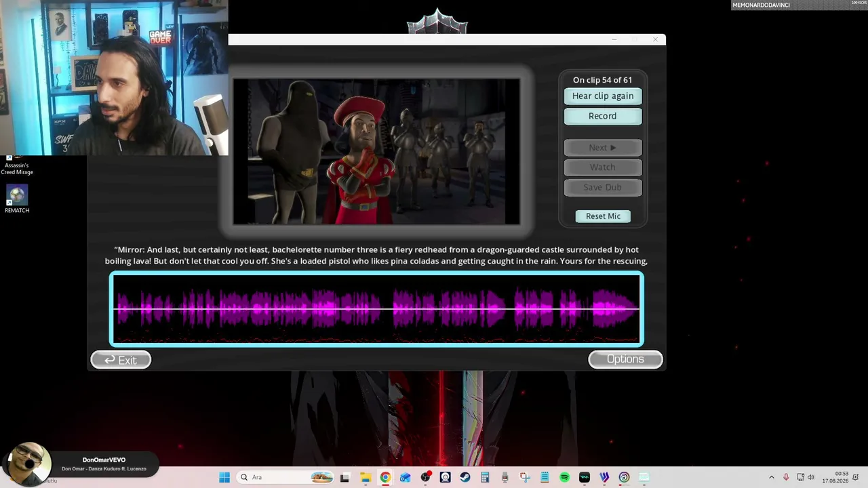
Task: Close the dubbing game window
Action: click(655, 39)
